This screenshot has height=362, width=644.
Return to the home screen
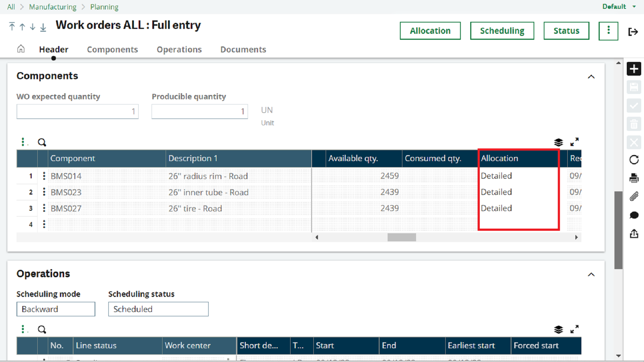pos(21,49)
